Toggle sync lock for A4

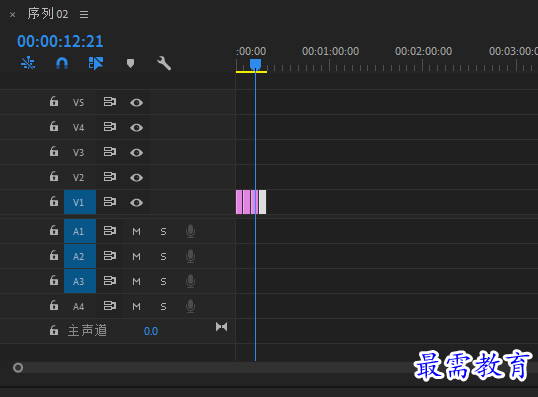pos(110,306)
